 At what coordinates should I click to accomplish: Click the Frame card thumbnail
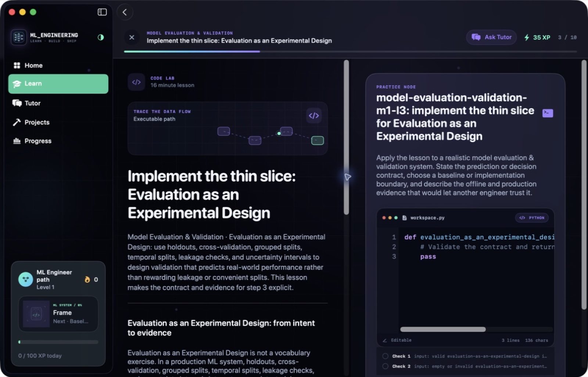click(36, 314)
